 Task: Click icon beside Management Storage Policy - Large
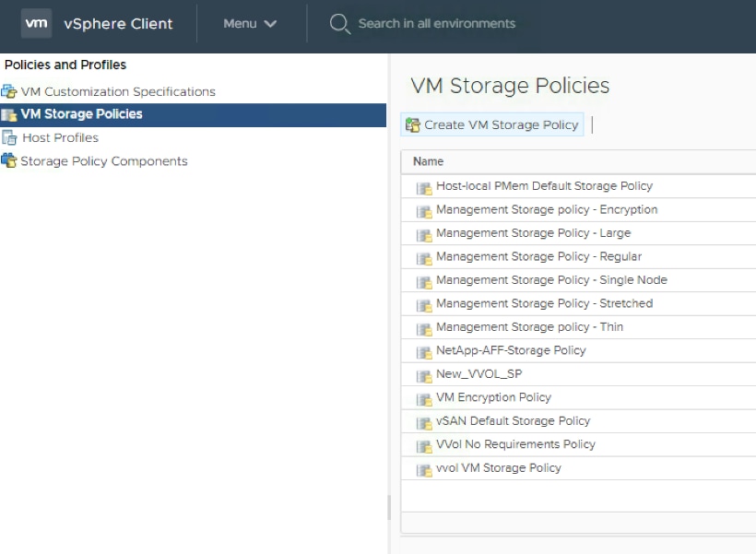coord(424,235)
